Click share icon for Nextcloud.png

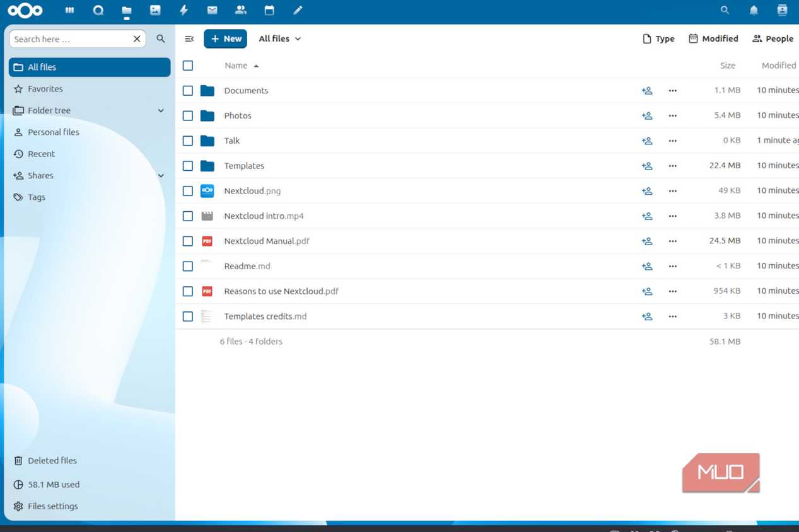pos(647,191)
